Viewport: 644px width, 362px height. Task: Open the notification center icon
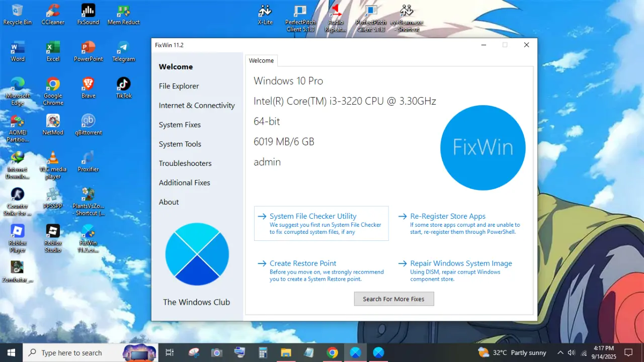628,352
